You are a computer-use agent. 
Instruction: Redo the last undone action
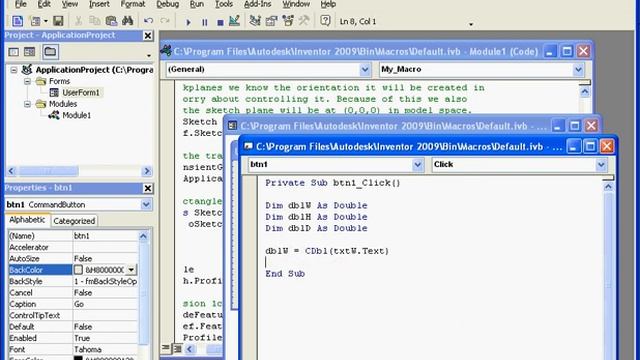(x=165, y=21)
